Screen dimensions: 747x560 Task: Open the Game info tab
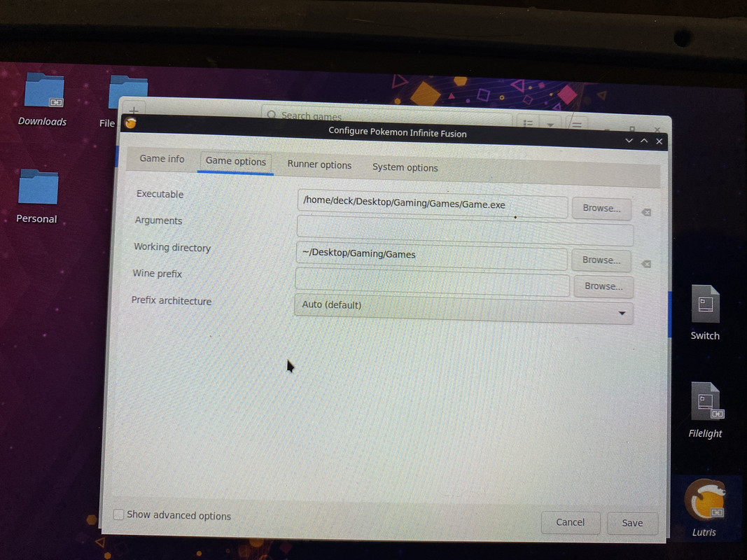(162, 159)
